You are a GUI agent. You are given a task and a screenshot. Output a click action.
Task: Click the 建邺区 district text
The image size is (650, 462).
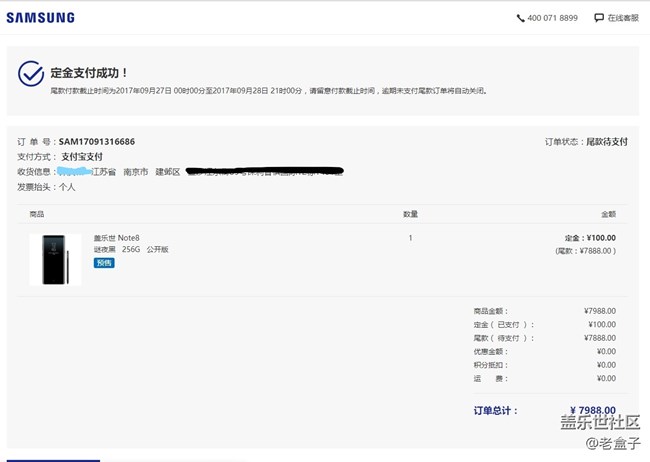[167, 172]
